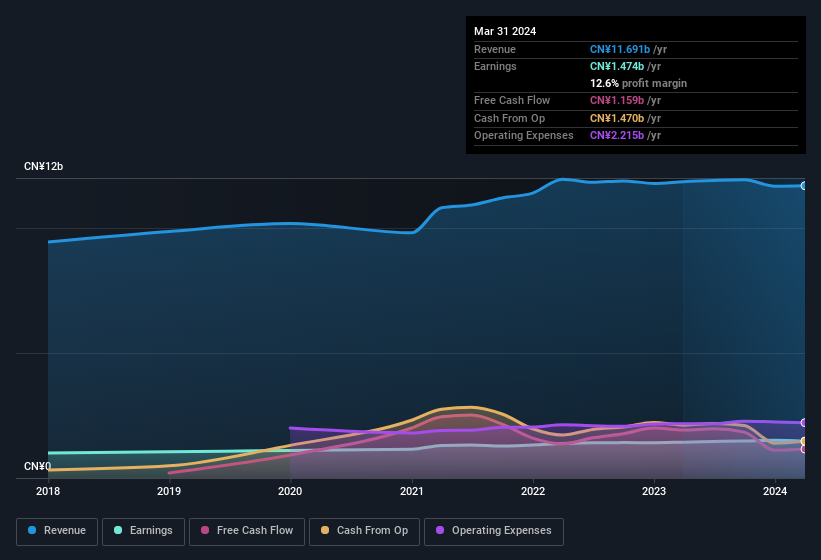
Task: Click the CN¥12b y-axis label
Action: pyautogui.click(x=43, y=166)
